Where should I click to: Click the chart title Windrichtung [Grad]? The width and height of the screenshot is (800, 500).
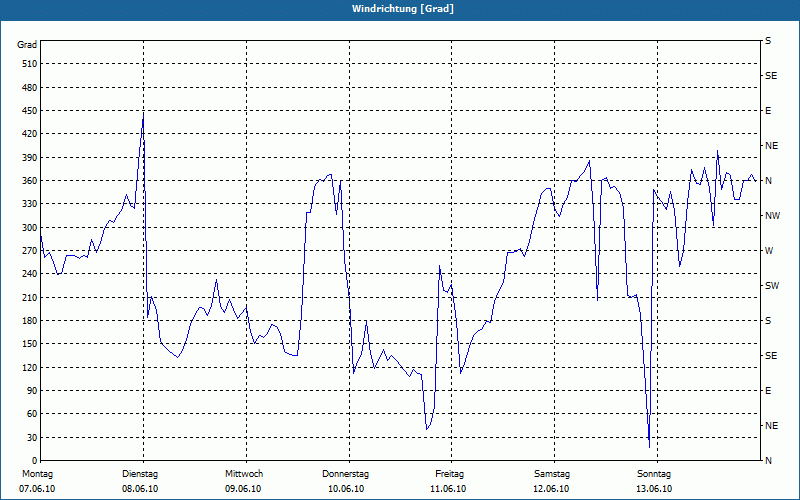click(403, 9)
